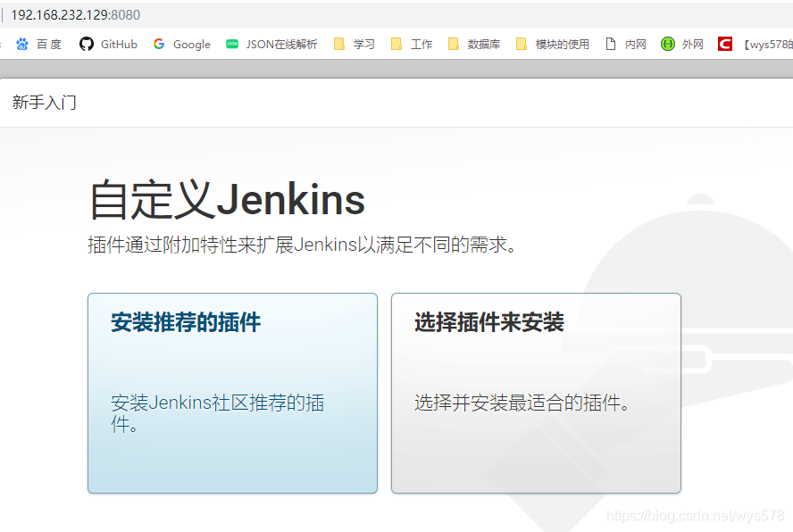Open the 模块的使用 bookmark folder icon
Screen dimensions: 793x532
click(522, 44)
